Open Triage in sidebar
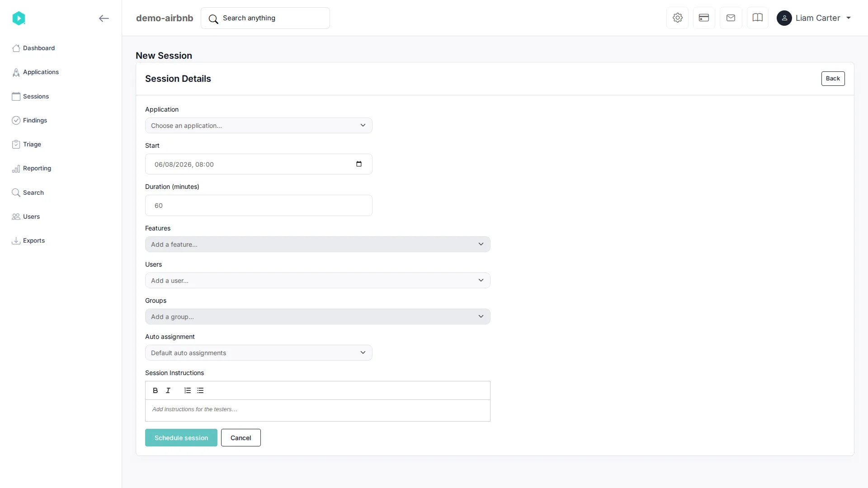This screenshot has width=868, height=488. [x=26, y=144]
